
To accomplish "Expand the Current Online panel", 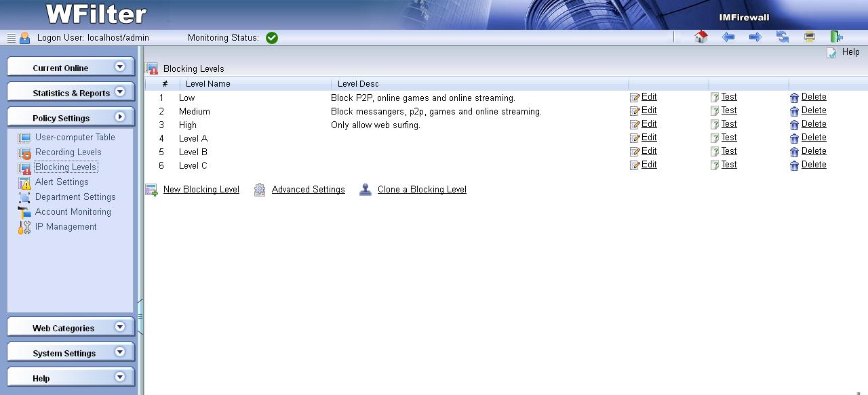I will pyautogui.click(x=71, y=67).
